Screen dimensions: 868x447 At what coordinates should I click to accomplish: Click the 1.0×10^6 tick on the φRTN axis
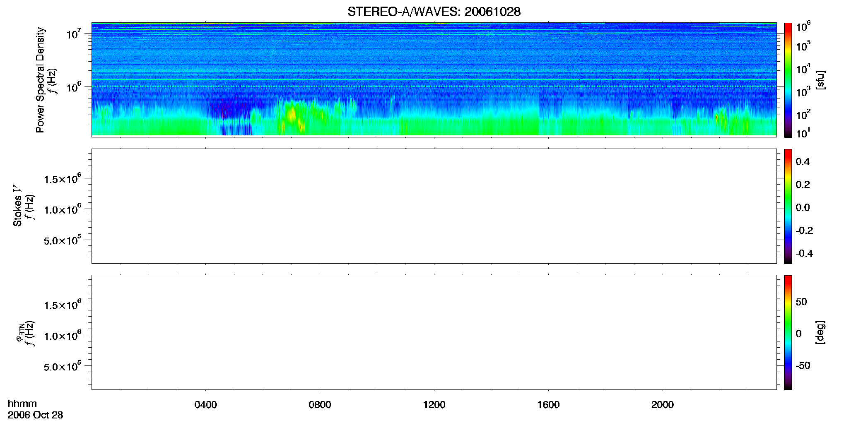(x=63, y=335)
